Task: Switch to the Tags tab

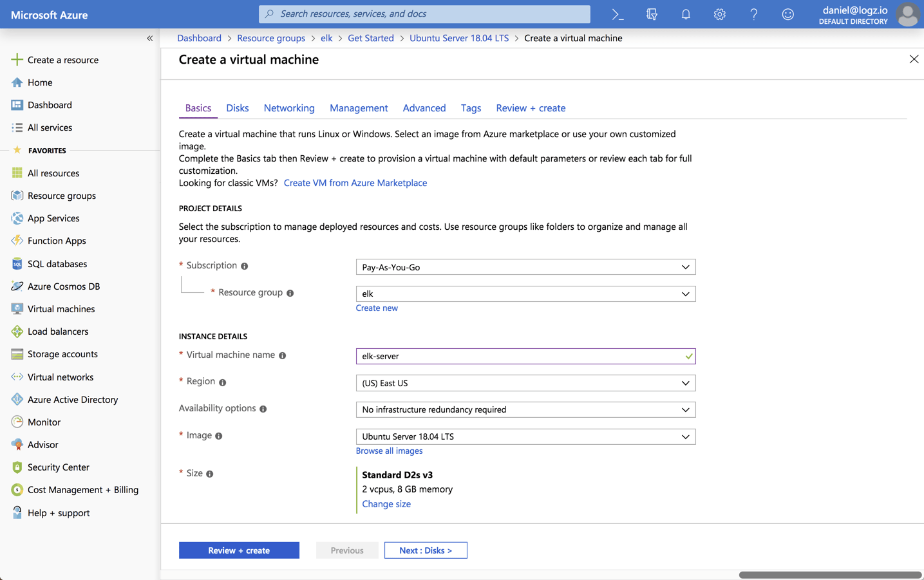Action: (x=471, y=108)
